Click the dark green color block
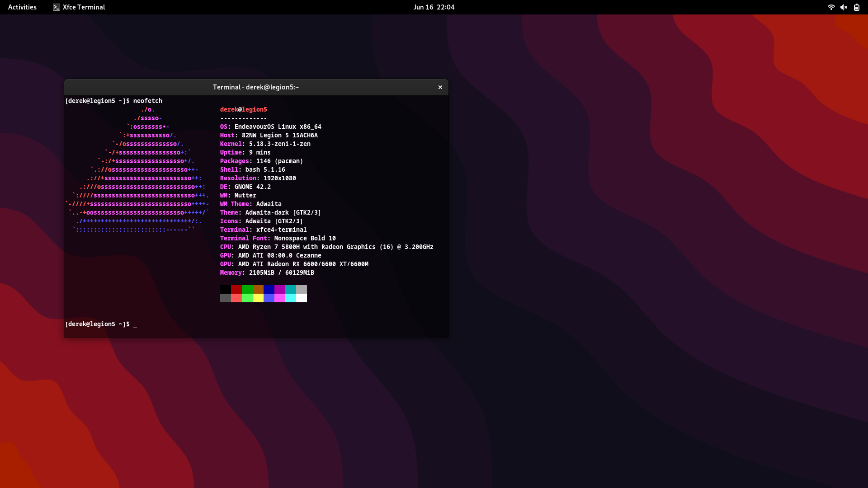Viewport: 868px width, 488px height. 247,289
